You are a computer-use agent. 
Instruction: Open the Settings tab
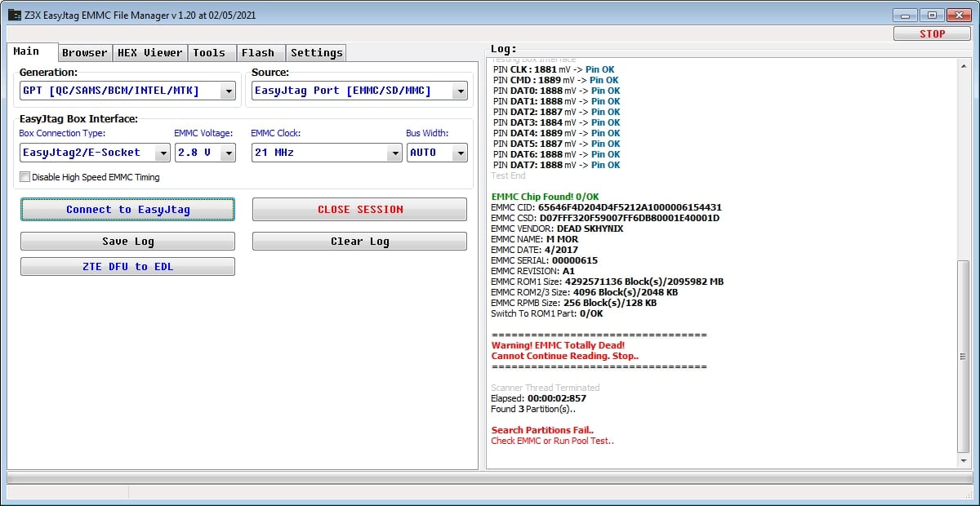pyautogui.click(x=317, y=53)
